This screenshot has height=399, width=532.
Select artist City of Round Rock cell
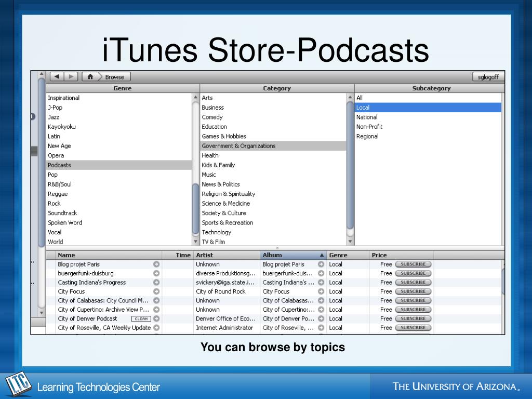(x=227, y=291)
